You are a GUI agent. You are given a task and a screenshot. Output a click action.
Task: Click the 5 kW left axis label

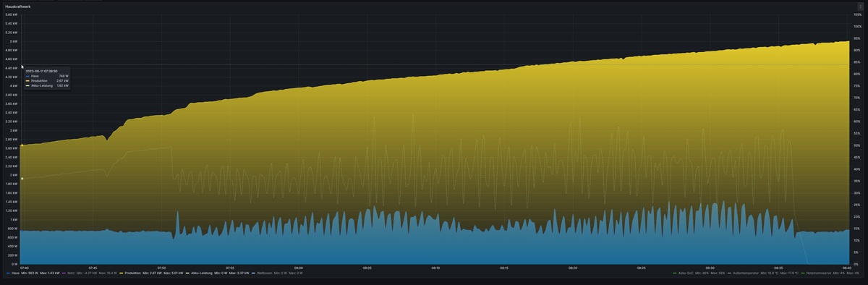click(x=14, y=41)
